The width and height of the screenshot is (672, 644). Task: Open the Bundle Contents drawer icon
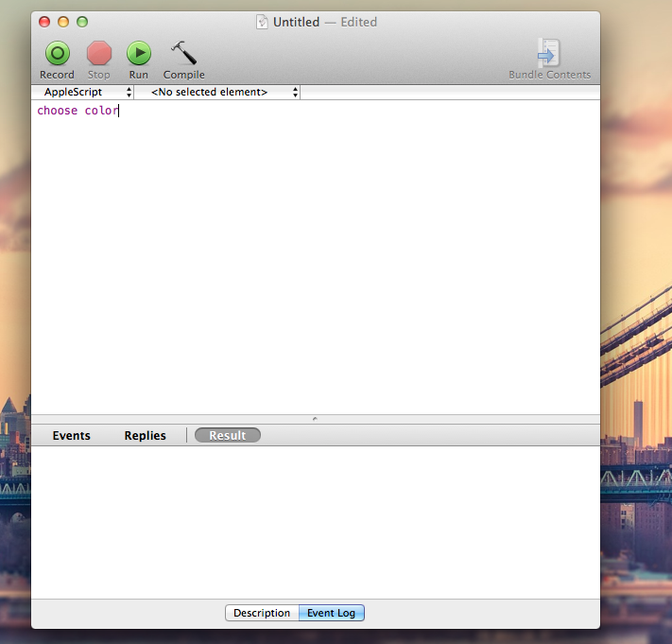click(549, 53)
